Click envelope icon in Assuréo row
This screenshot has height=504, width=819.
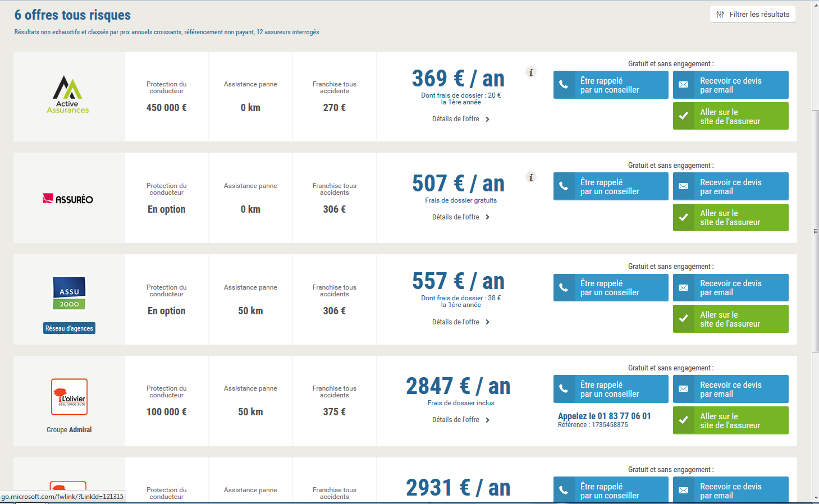(x=683, y=186)
